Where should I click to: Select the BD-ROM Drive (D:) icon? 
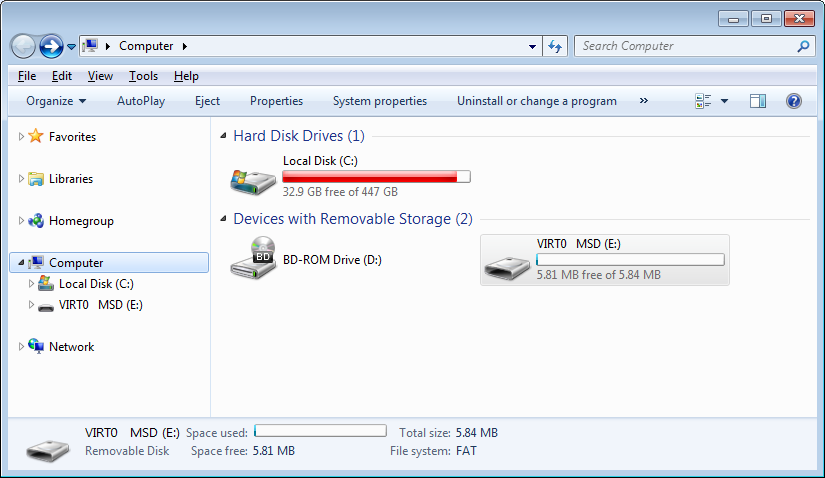click(x=253, y=258)
